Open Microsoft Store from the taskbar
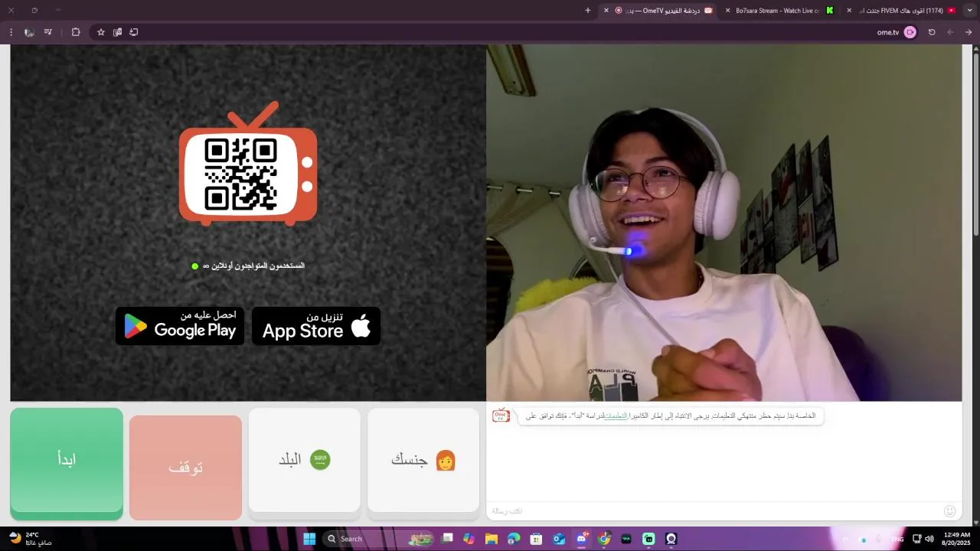The width and height of the screenshot is (980, 551). tap(537, 539)
